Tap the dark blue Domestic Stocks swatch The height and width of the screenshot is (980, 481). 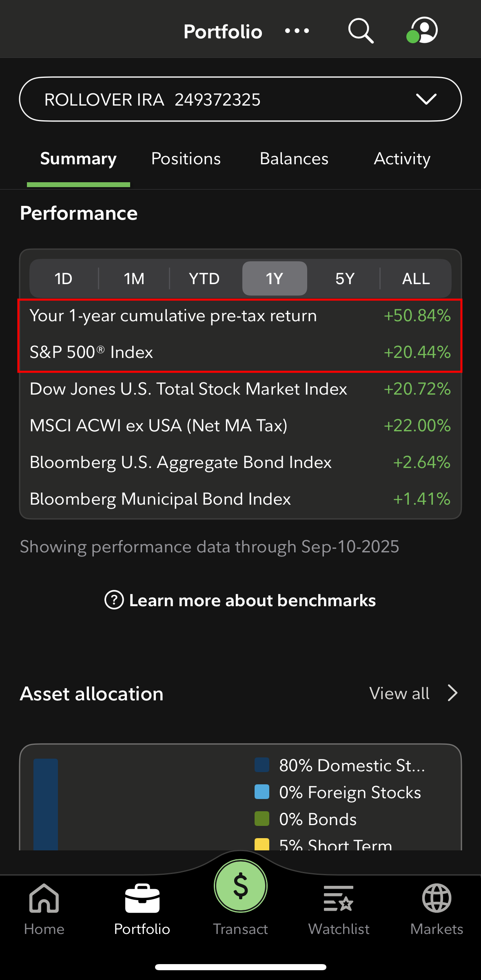coord(262,765)
